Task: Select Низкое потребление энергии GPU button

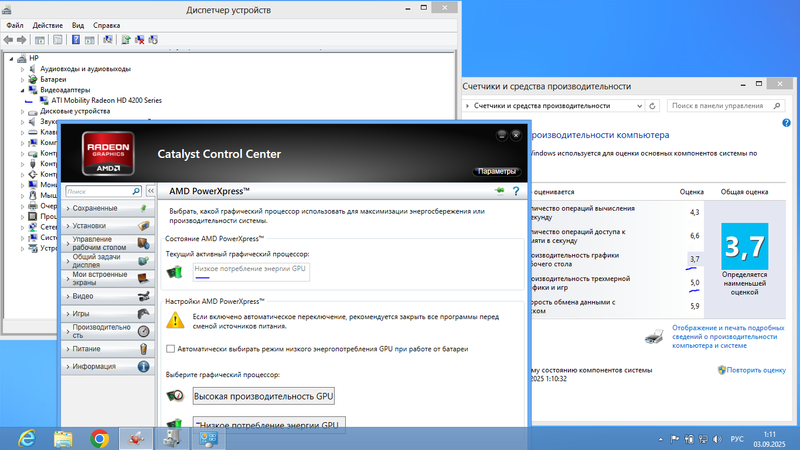Action: [269, 425]
